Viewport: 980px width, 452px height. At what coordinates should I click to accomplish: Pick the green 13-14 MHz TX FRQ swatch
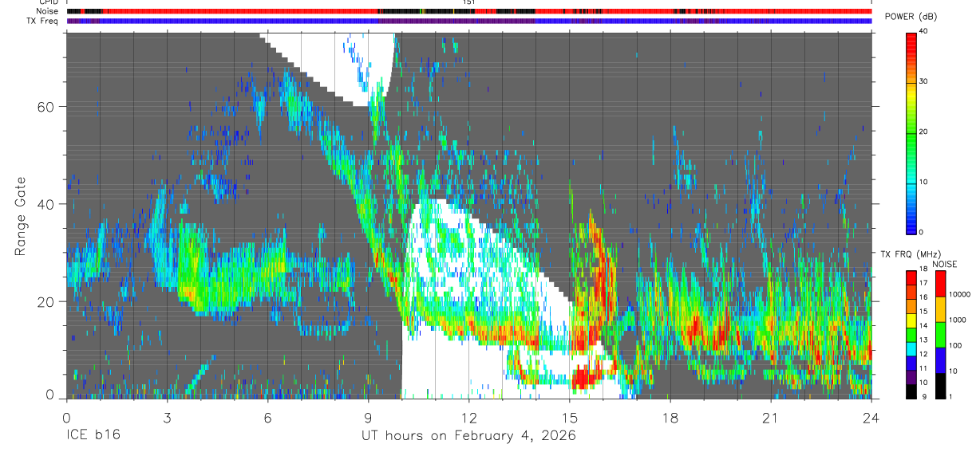(911, 333)
